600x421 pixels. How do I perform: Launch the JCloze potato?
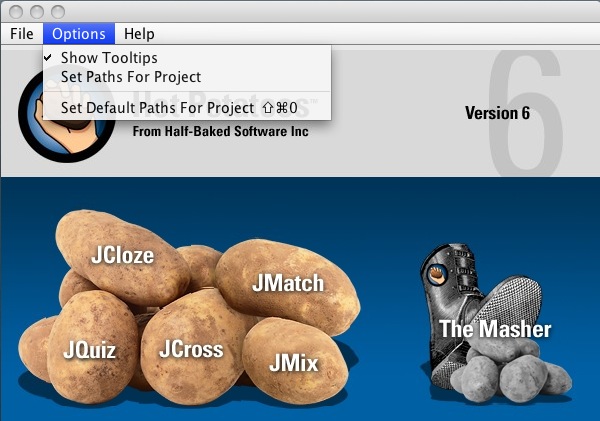122,255
